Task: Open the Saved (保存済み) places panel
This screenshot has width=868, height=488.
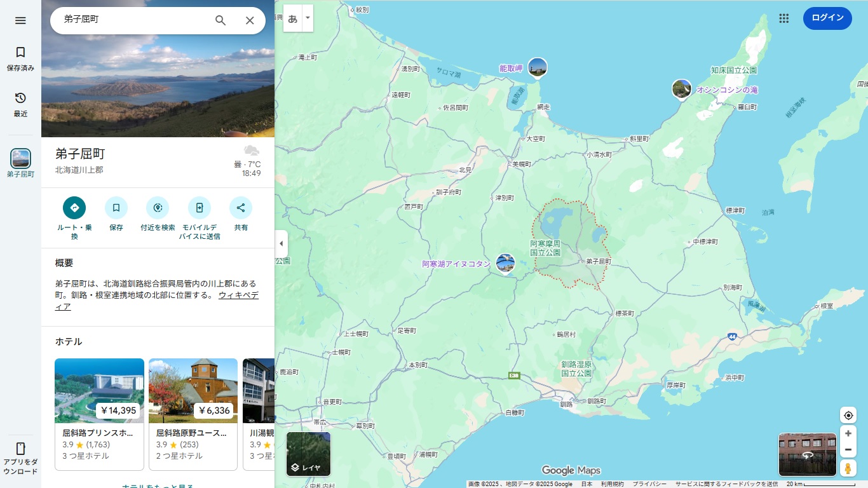Action: [20, 58]
